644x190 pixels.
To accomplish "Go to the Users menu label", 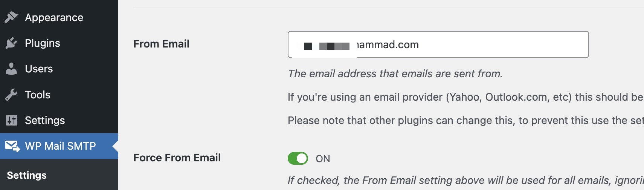I will (39, 69).
